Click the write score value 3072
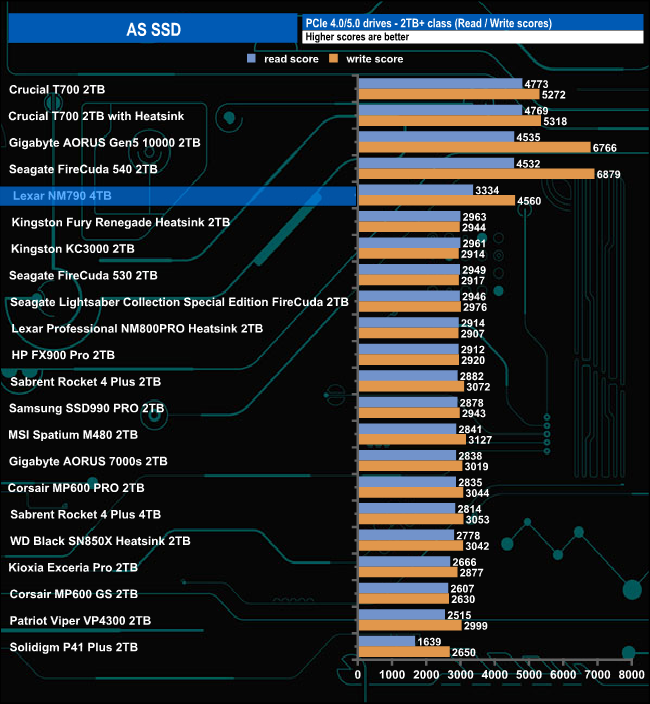 click(478, 387)
